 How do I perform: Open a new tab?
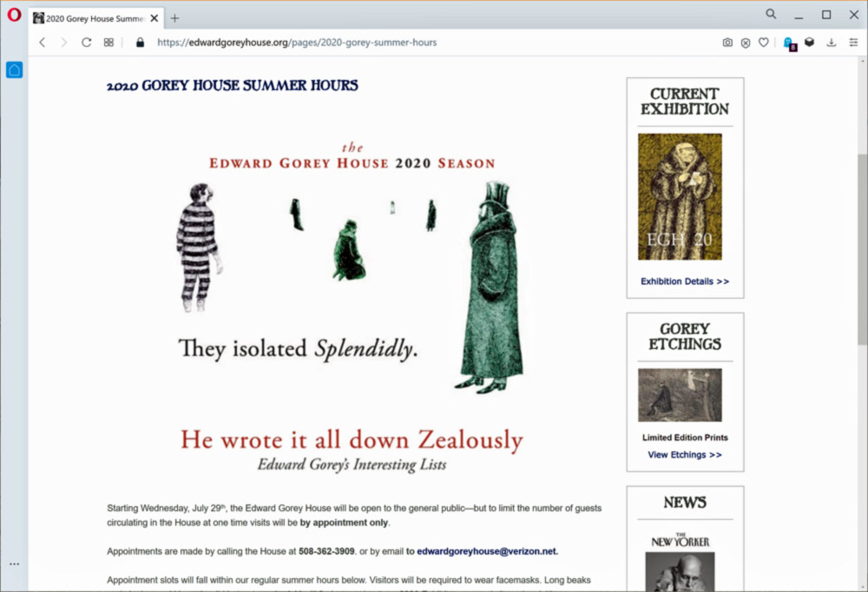point(174,18)
